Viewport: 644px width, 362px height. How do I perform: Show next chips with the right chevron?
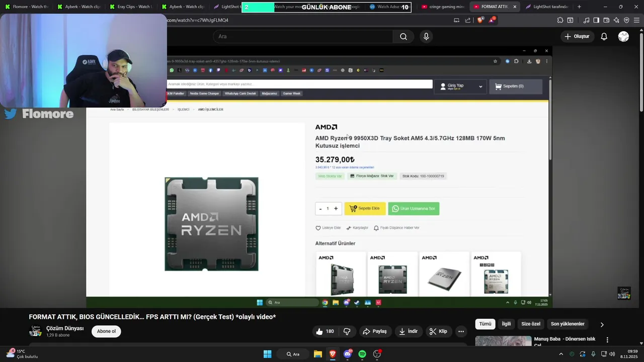click(602, 325)
